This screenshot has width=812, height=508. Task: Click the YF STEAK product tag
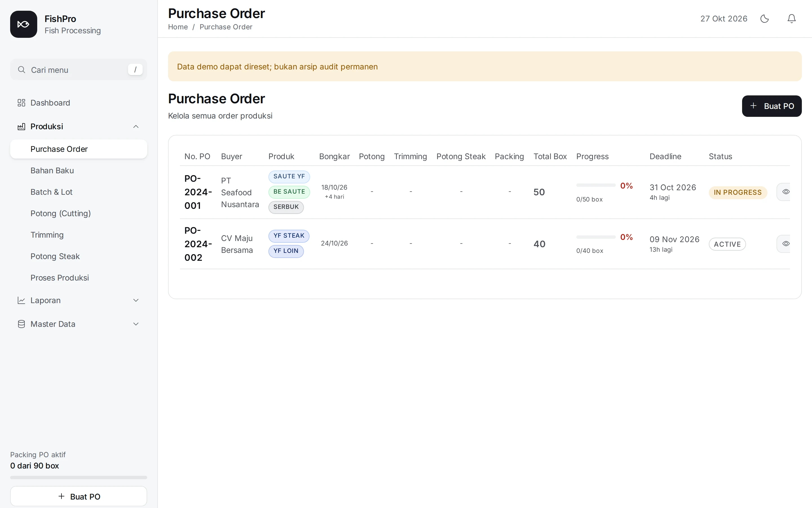tap(288, 236)
